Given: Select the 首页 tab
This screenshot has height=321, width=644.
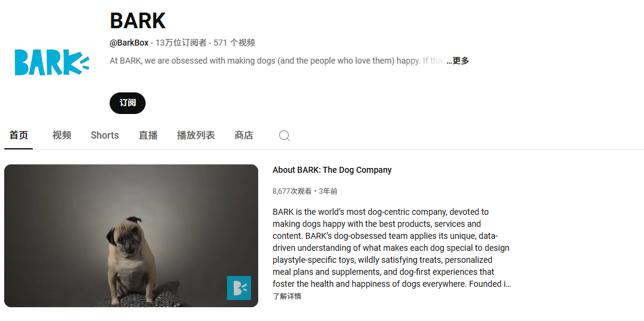Looking at the screenshot, I should coord(19,136).
